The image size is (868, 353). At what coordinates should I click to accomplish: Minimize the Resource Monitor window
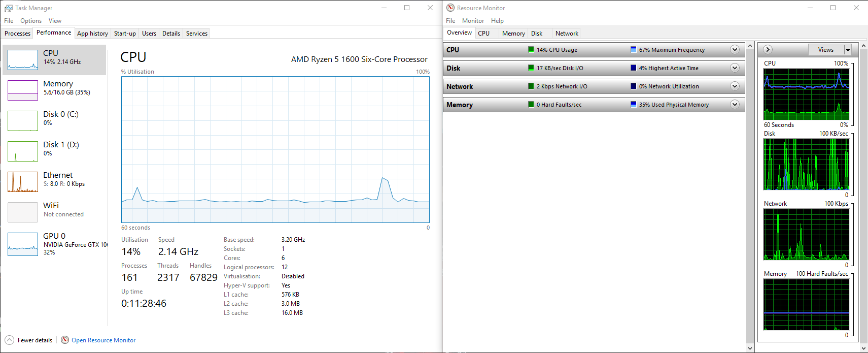click(810, 8)
